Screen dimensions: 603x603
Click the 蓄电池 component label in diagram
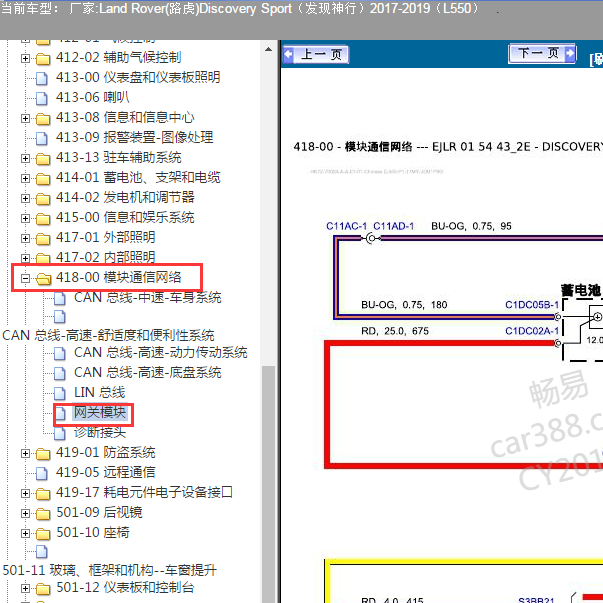(x=581, y=290)
